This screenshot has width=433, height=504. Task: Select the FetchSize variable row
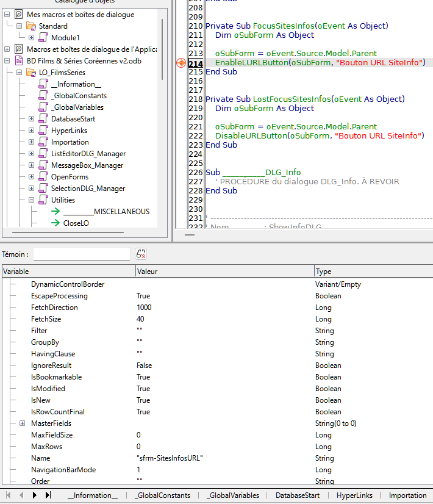point(218,319)
